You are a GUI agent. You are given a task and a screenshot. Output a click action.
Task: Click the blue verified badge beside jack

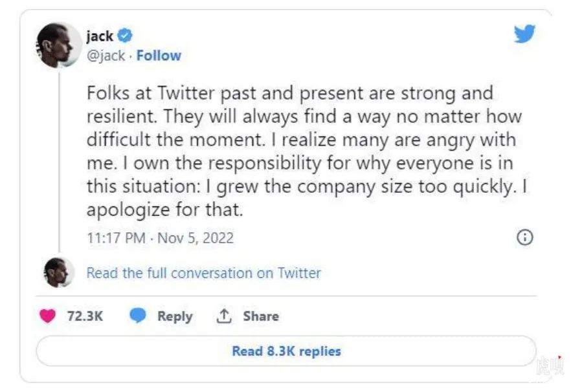[126, 36]
